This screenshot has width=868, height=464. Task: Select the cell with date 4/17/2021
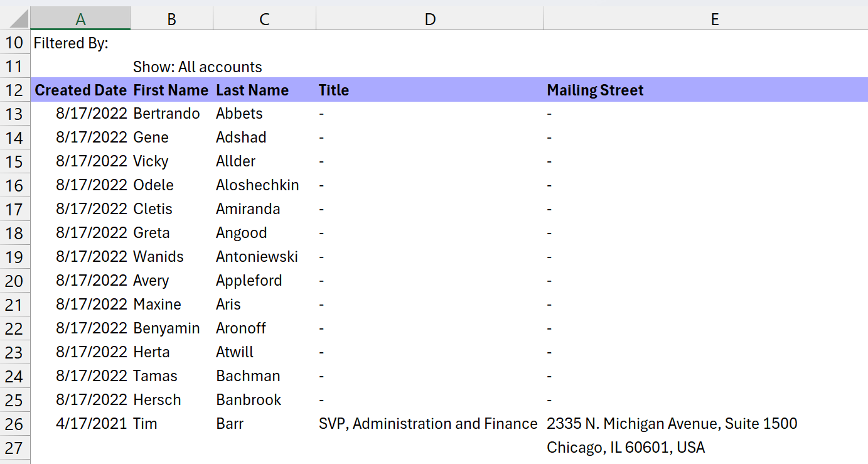(x=80, y=423)
